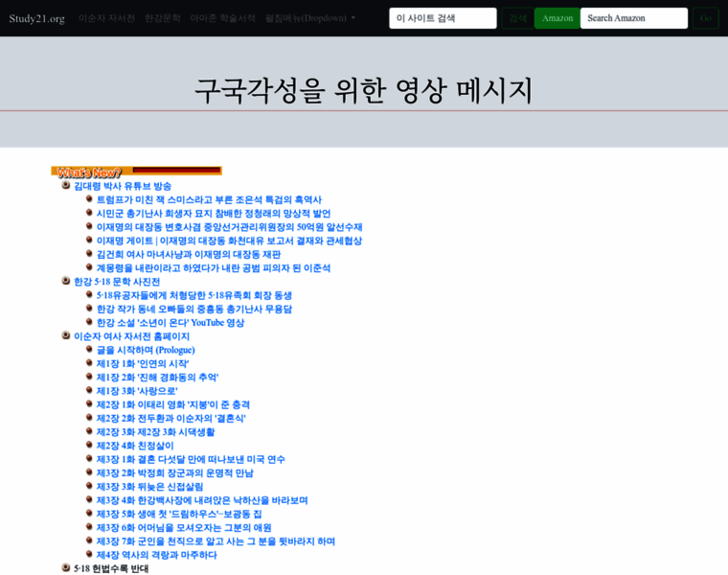This screenshot has height=575, width=728.
Task: Click bullet icon beside 한강 5·18 문학 사진전
Action: point(66,281)
